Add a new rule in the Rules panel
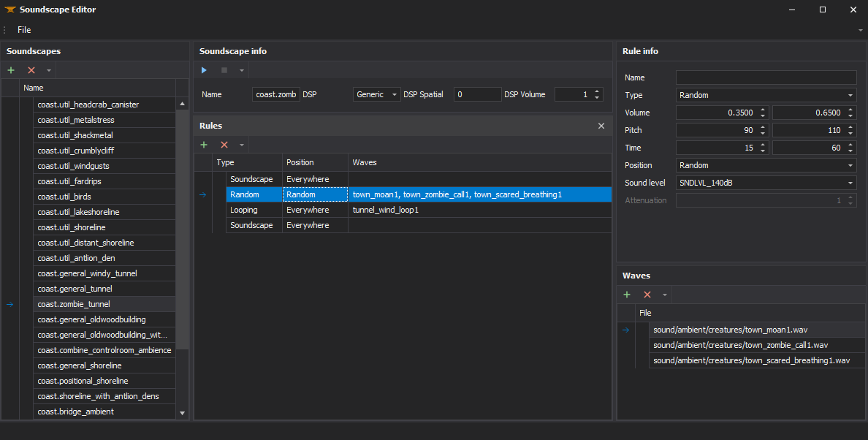Image resolution: width=868 pixels, height=440 pixels. click(x=204, y=145)
